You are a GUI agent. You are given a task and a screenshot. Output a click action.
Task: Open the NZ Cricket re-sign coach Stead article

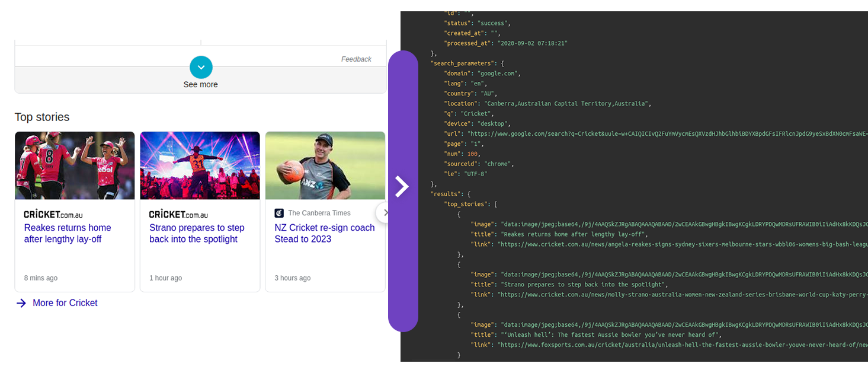[x=324, y=233]
